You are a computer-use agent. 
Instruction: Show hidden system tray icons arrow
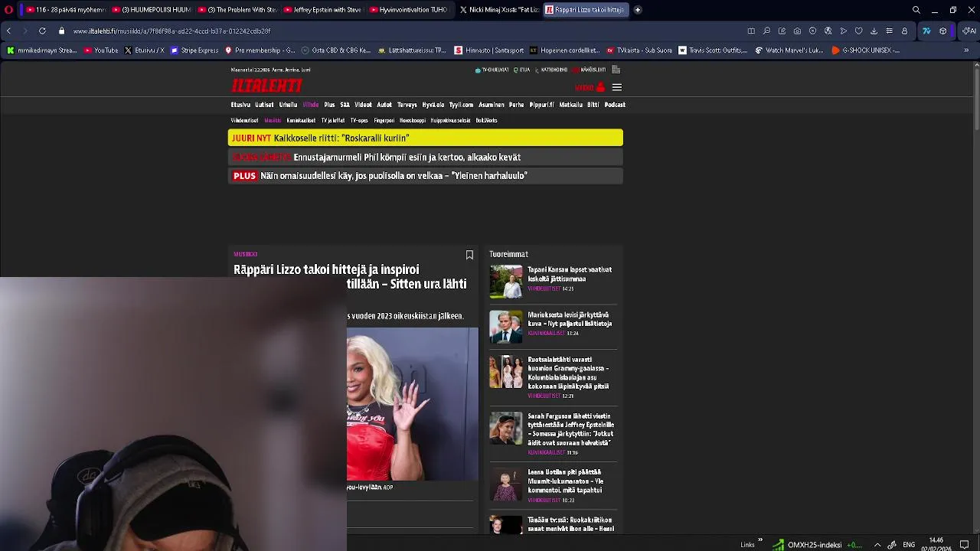[877, 545]
